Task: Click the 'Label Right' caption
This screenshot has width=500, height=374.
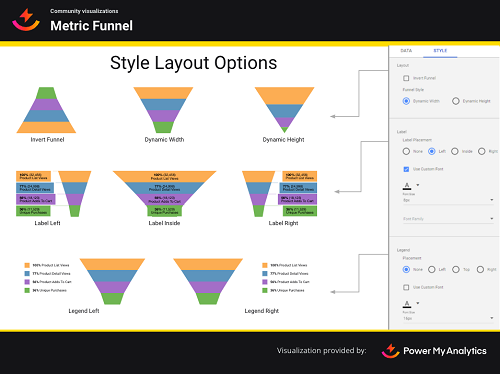Action: coord(283,223)
